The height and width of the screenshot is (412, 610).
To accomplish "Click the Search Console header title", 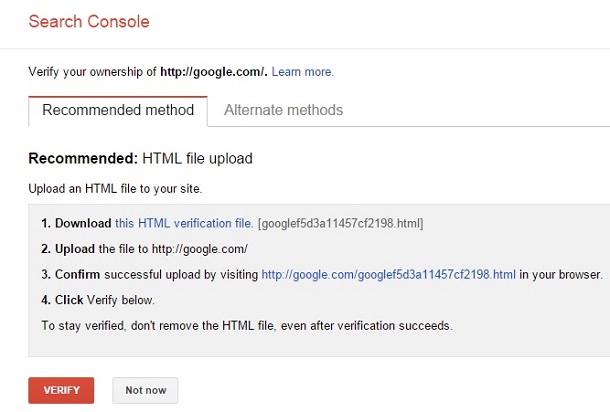I will tap(89, 21).
